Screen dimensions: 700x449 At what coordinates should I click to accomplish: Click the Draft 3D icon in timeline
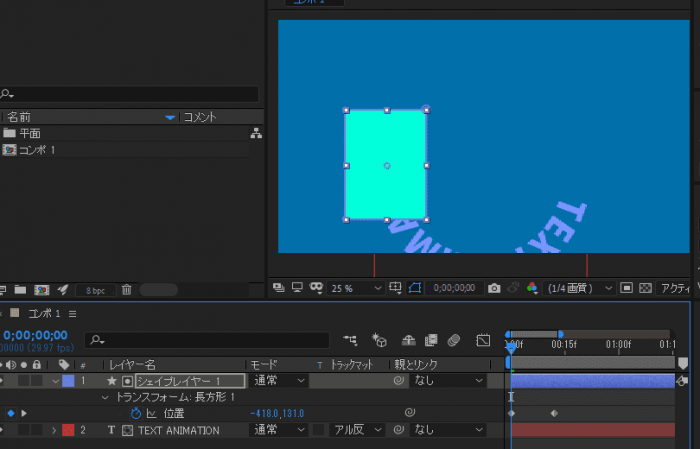pos(379,340)
